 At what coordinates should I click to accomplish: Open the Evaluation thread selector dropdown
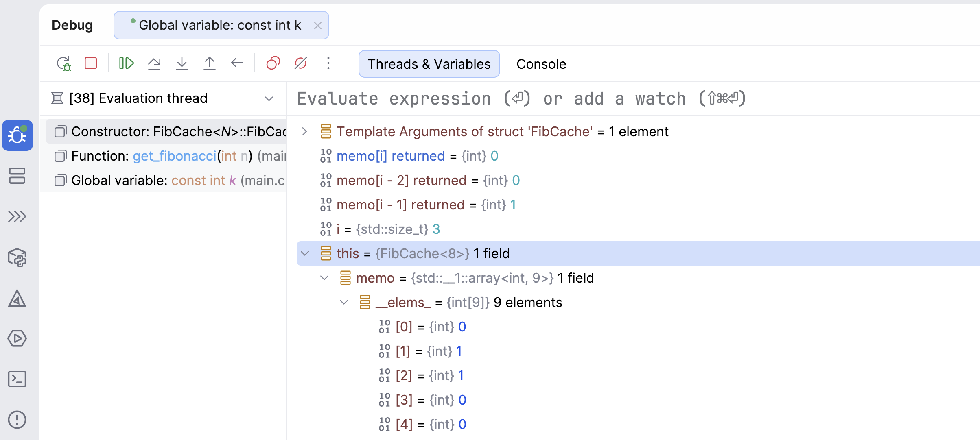tap(269, 98)
